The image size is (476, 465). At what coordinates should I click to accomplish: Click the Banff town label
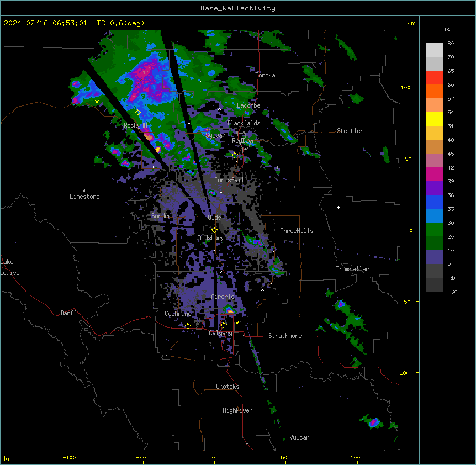point(68,313)
